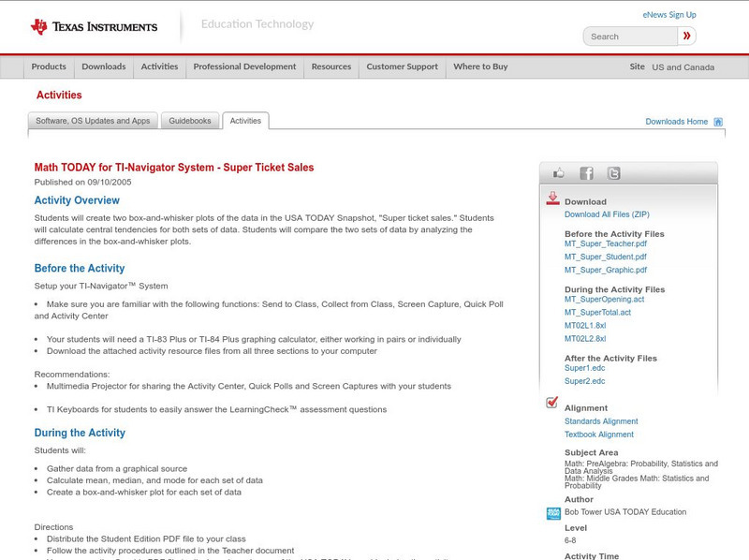Click the Education Technology header text
The height and width of the screenshot is (560, 749).
(x=257, y=24)
